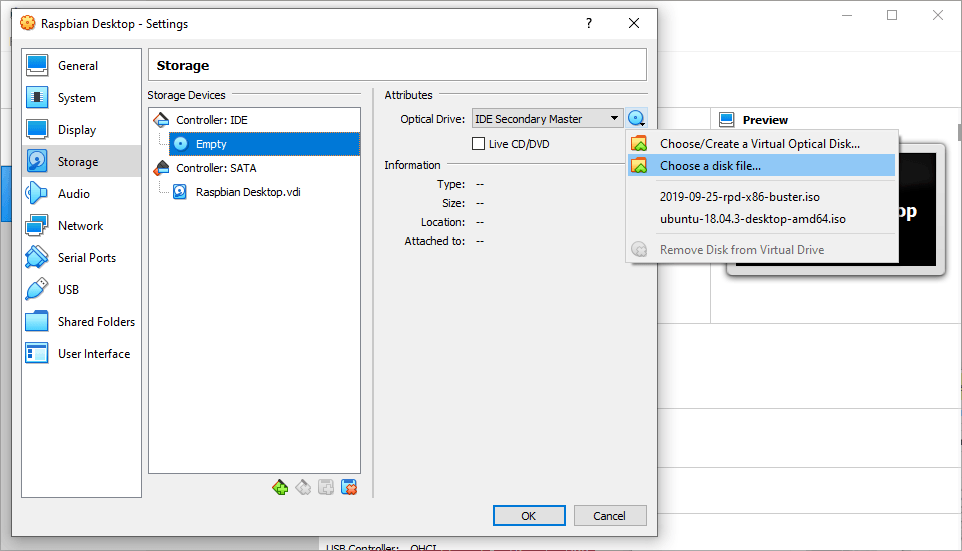Minimize the background VirtualBox window
This screenshot has width=962, height=551.
point(847,15)
